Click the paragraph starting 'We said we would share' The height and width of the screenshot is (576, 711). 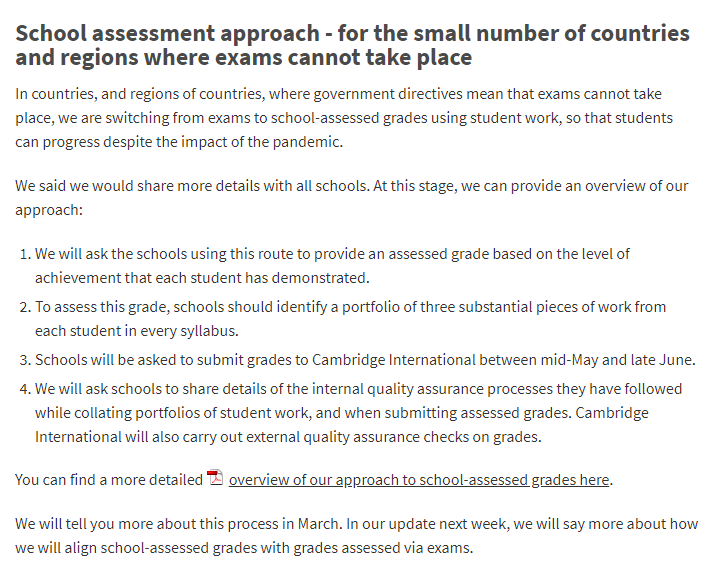(351, 198)
